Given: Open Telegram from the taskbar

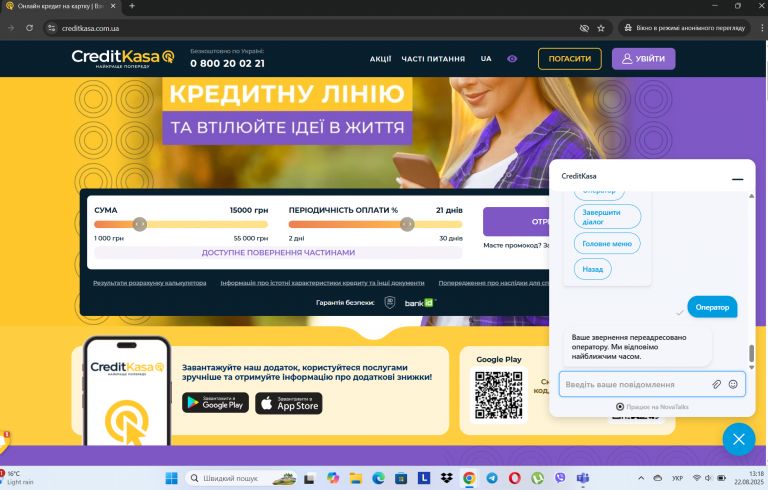Looking at the screenshot, I should [x=492, y=478].
